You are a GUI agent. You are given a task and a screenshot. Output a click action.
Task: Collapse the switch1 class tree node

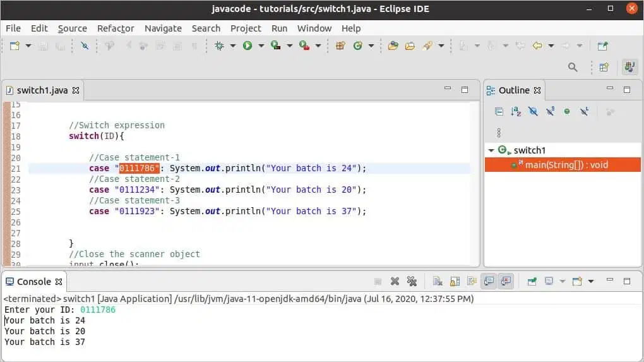point(491,150)
